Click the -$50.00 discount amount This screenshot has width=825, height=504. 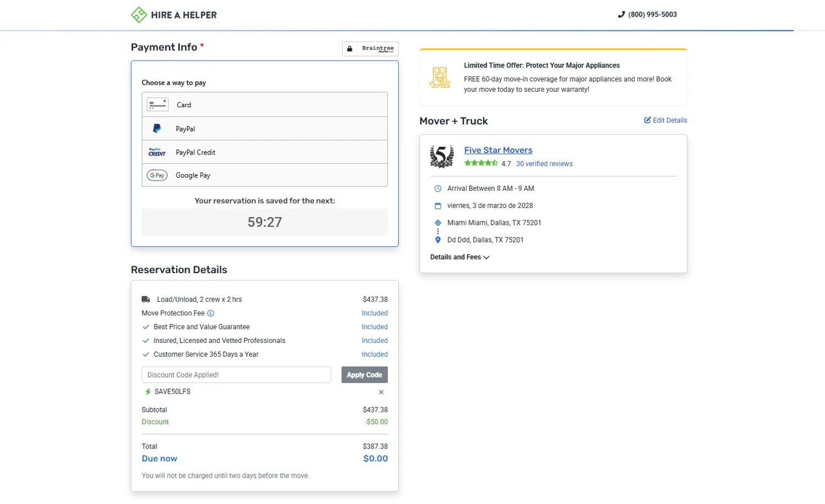pyautogui.click(x=376, y=422)
